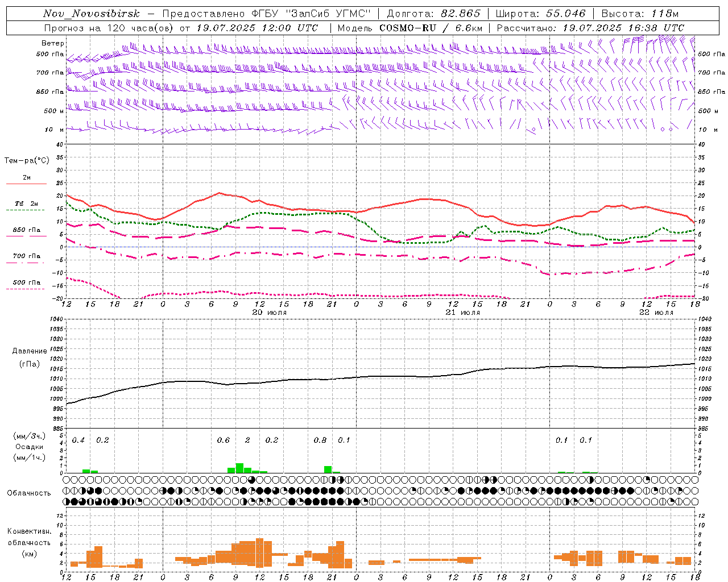Image resolution: width=728 pixels, height=582 pixels.
Task: Click the 'Td 2м' dew point legend entry
Action: pyautogui.click(x=27, y=203)
